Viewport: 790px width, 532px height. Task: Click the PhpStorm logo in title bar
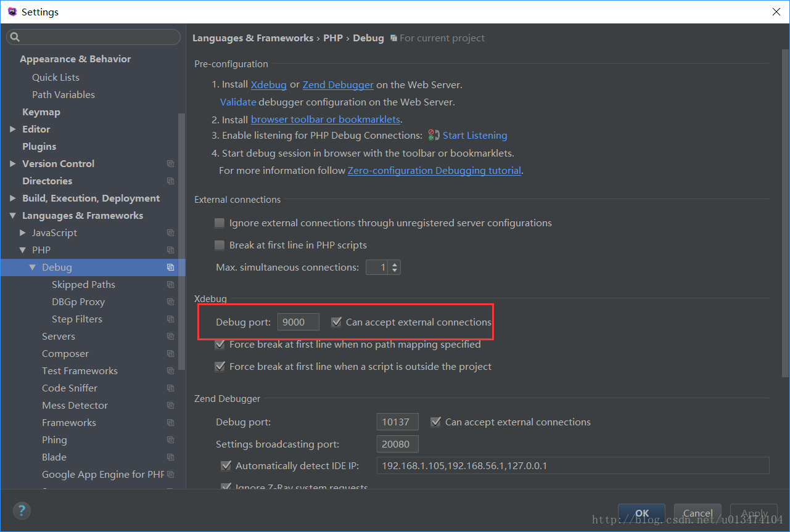pyautogui.click(x=12, y=12)
